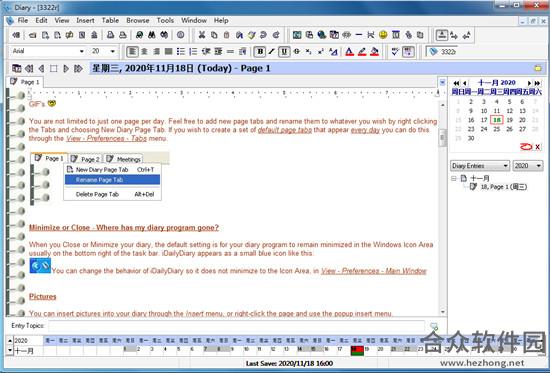Click the red highlighter pen color icon
550x373 pixels.
(x=362, y=52)
